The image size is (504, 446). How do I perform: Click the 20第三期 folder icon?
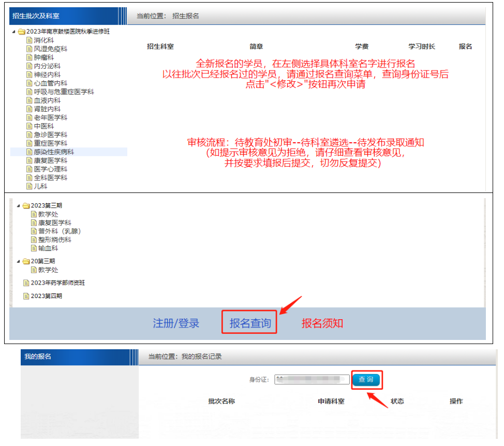coord(26,261)
